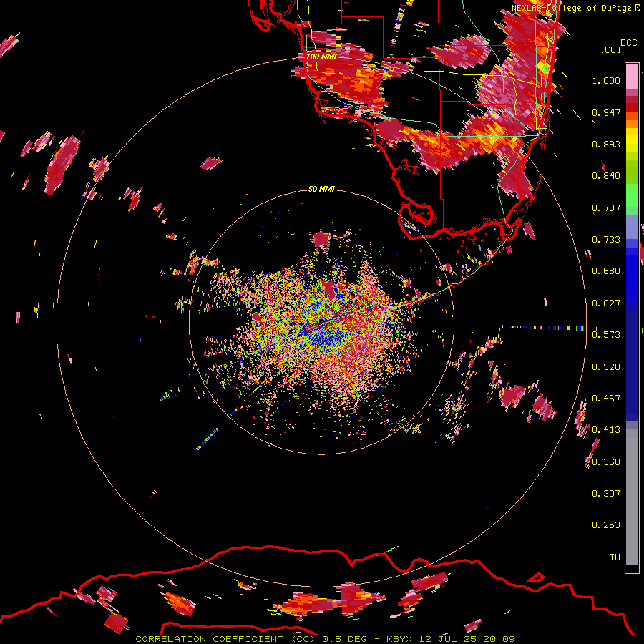Select the 0.253 scale value
Screen dimensions: 644x644
[x=606, y=525]
